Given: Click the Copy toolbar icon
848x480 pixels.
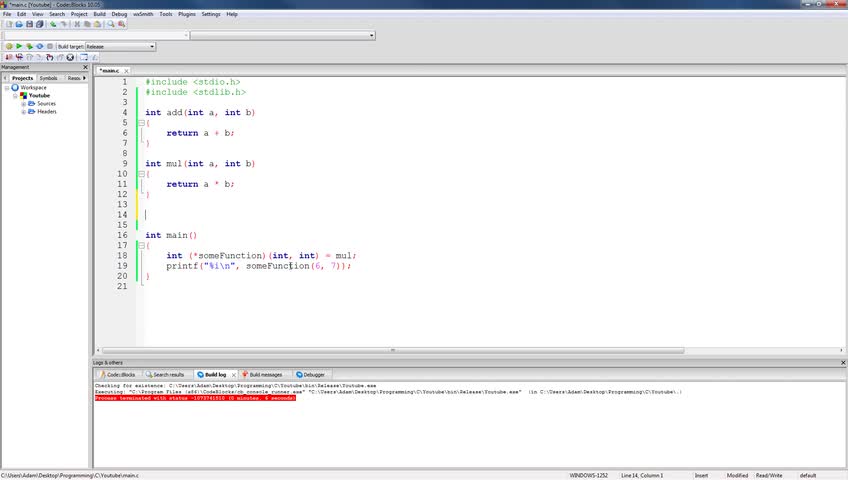Looking at the screenshot, I should [87, 24].
